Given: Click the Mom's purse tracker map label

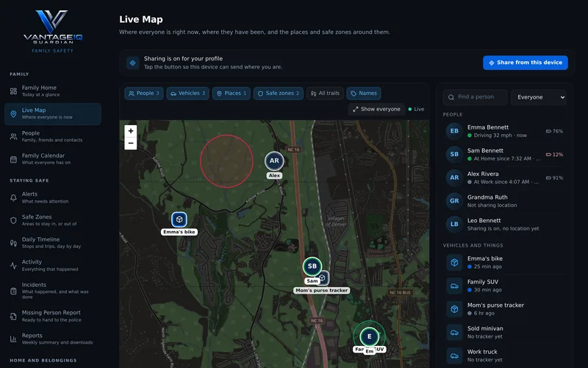Looking at the screenshot, I should (x=322, y=290).
